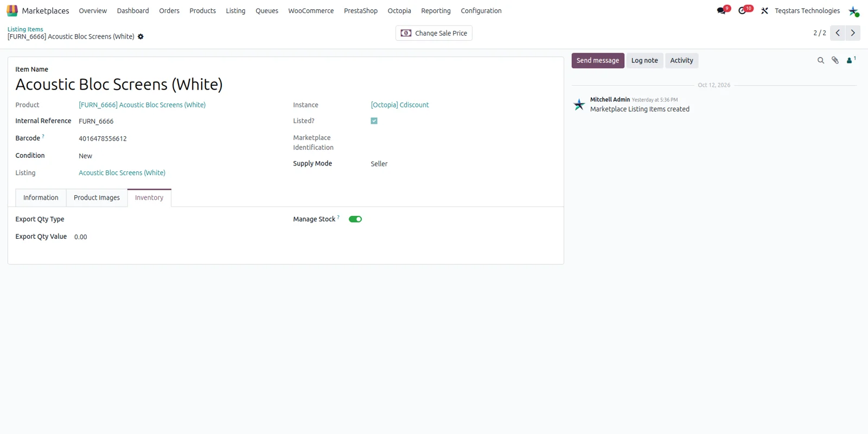Switch to the Product Images tab
868x434 pixels.
pos(97,198)
